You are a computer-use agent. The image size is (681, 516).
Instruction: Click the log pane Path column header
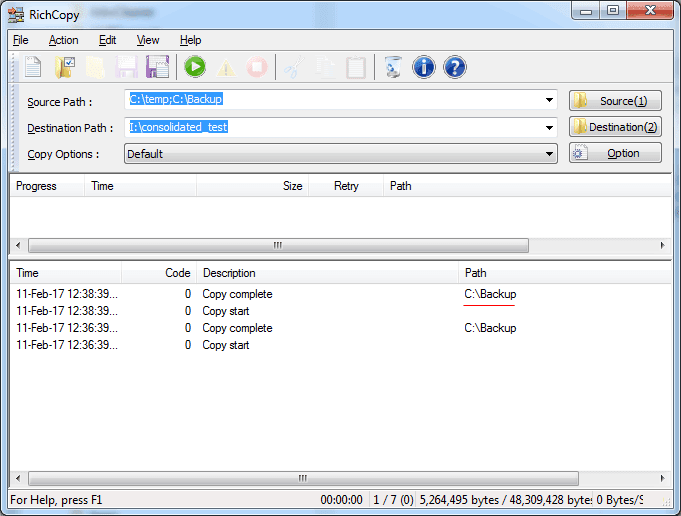[565, 273]
